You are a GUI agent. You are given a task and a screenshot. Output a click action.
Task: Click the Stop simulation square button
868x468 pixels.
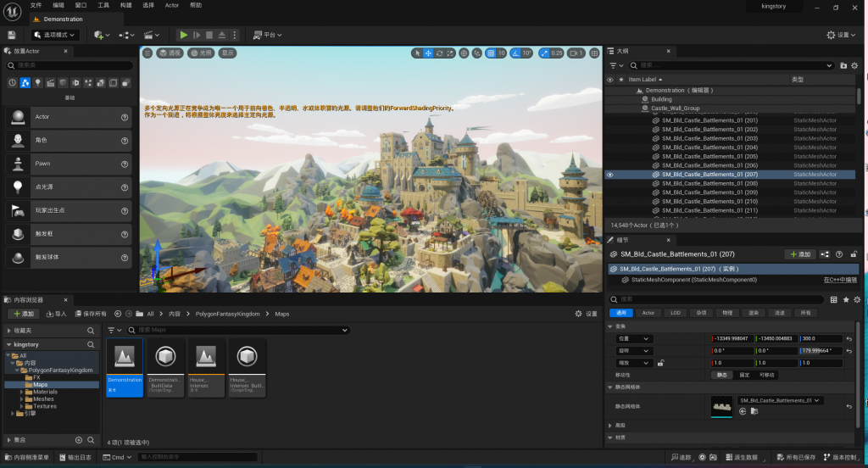point(209,35)
